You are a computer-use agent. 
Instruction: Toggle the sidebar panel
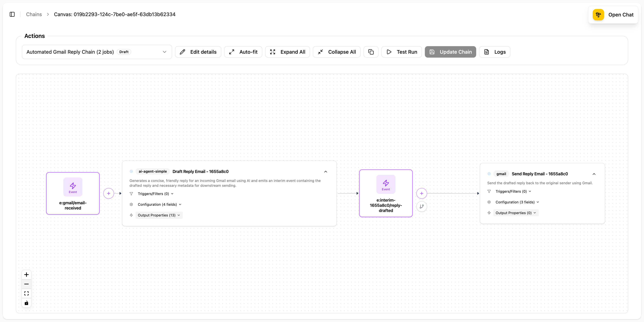(12, 14)
